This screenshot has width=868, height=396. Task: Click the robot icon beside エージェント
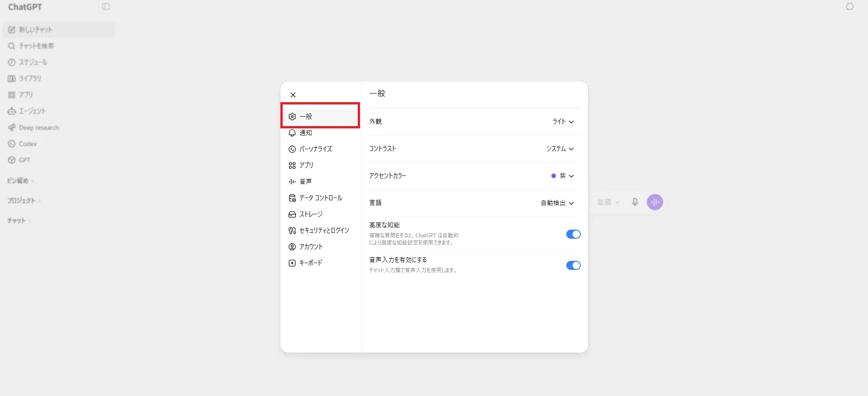point(12,111)
